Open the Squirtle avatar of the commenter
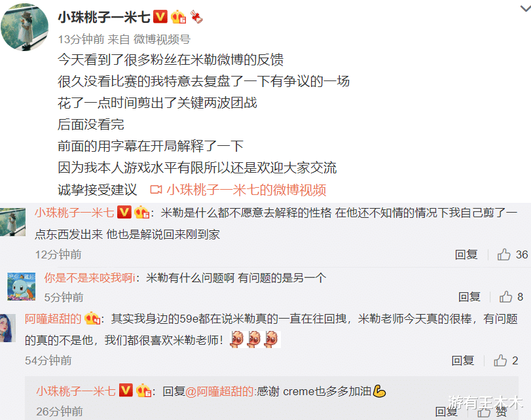 pyautogui.click(x=22, y=287)
